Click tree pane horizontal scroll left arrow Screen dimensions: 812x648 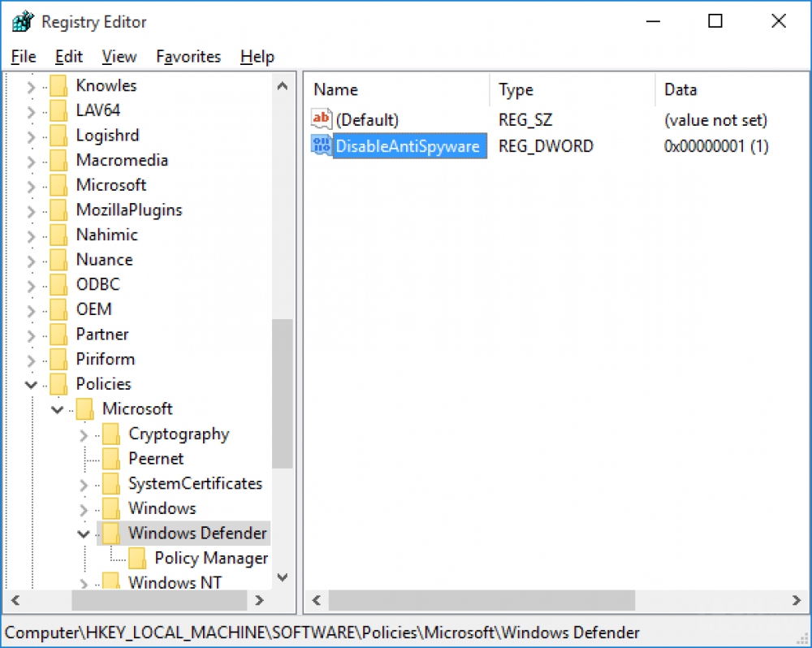(x=15, y=600)
